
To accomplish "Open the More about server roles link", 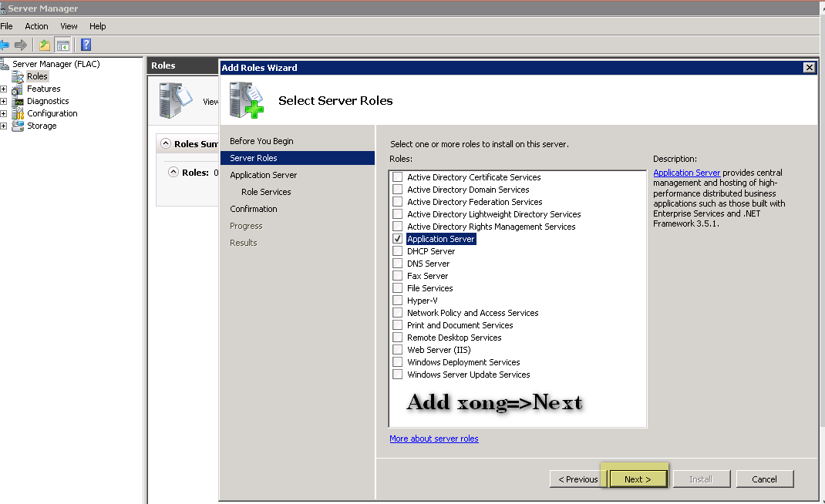I will tap(434, 438).
